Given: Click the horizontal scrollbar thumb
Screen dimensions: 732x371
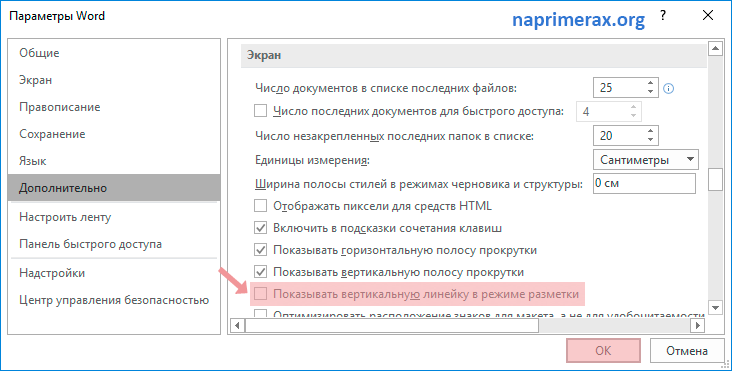Looking at the screenshot, I should click(x=392, y=325).
